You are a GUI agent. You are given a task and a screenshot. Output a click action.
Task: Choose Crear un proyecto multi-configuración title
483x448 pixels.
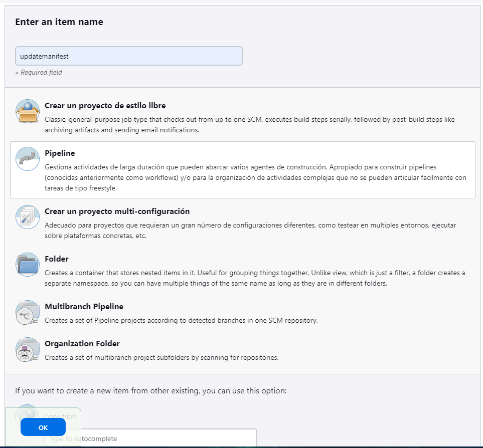pos(117,211)
